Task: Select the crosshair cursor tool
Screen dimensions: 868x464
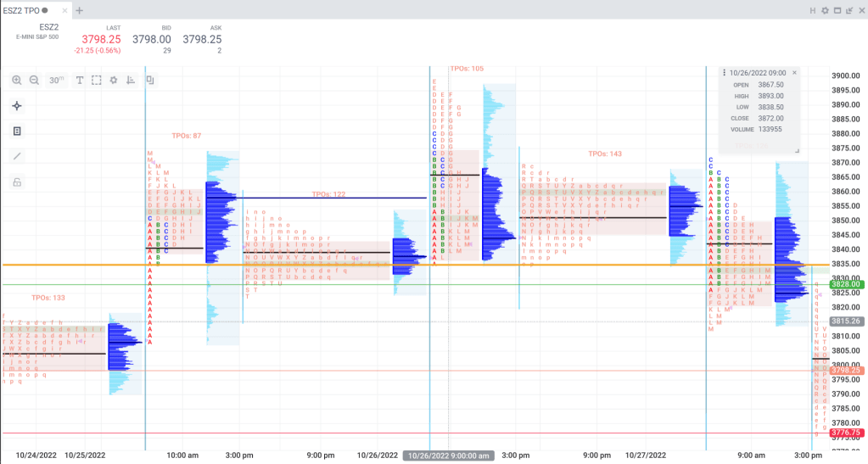Action: (x=17, y=106)
